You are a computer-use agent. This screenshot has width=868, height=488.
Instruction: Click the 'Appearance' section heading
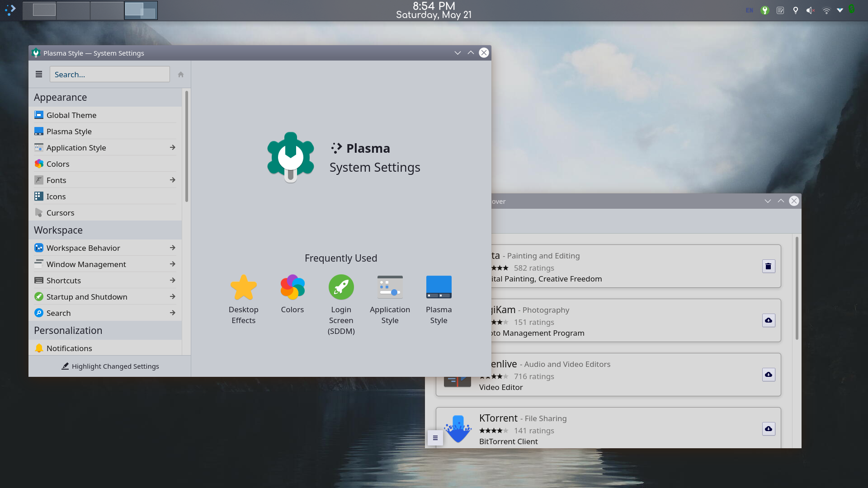[61, 98]
